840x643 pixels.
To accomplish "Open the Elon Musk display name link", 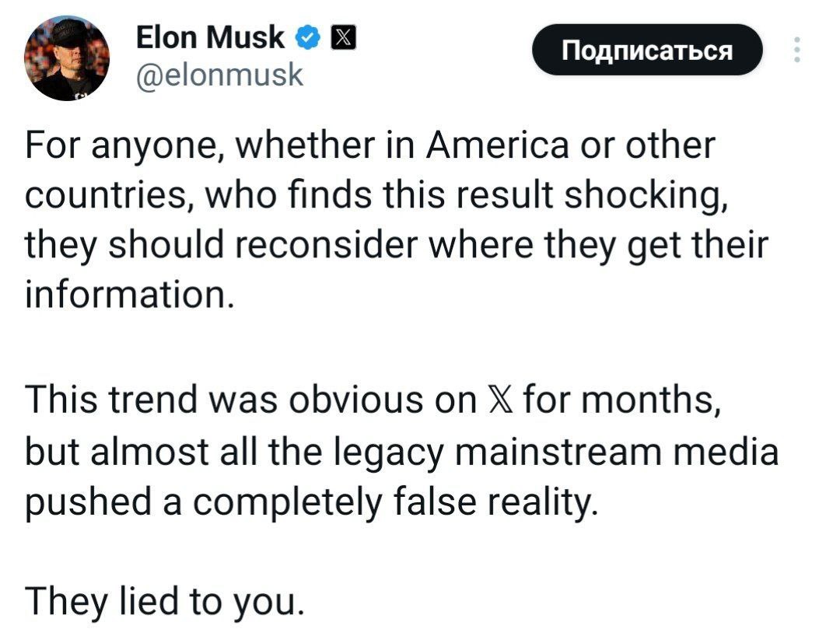I will click(x=211, y=38).
